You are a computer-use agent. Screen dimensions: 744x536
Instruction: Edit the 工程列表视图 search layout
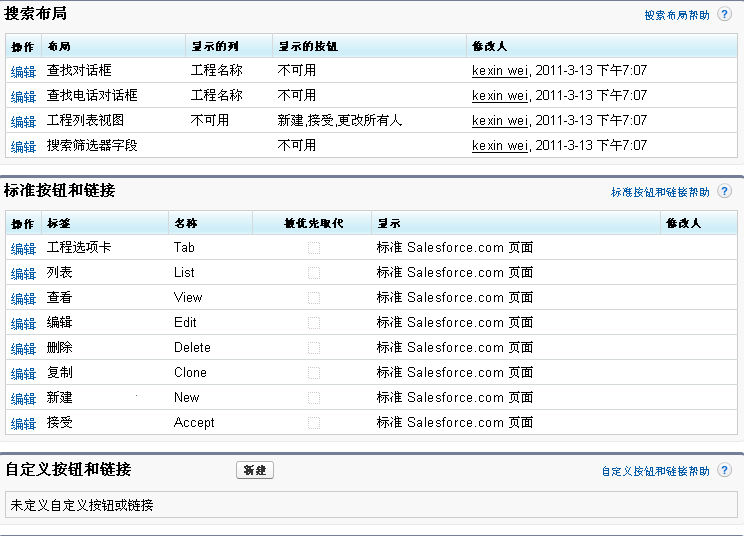click(23, 122)
